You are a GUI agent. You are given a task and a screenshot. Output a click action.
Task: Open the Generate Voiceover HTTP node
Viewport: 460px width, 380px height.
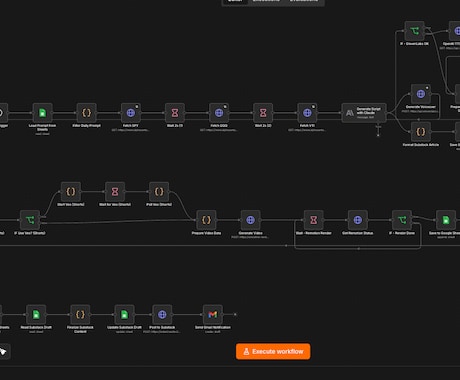[x=421, y=94]
